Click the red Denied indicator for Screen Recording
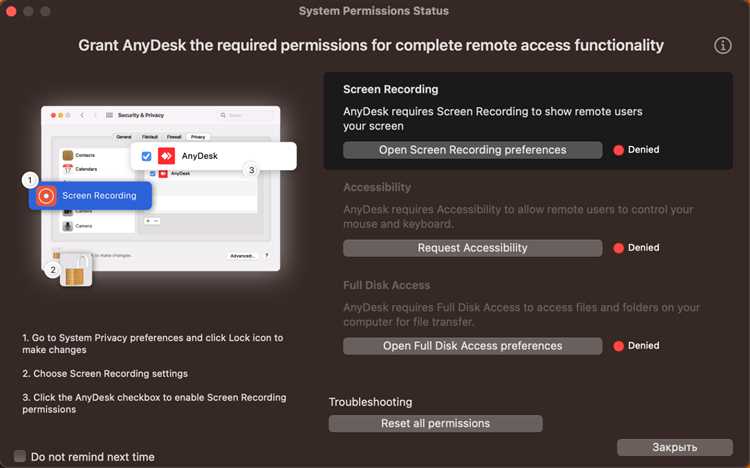 pyautogui.click(x=618, y=150)
